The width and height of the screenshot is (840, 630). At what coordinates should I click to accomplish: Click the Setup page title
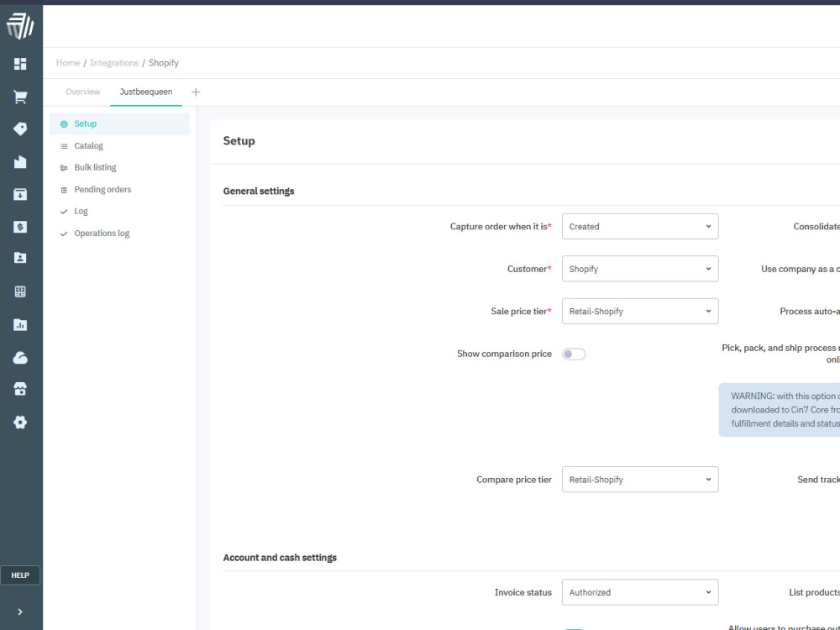[239, 141]
